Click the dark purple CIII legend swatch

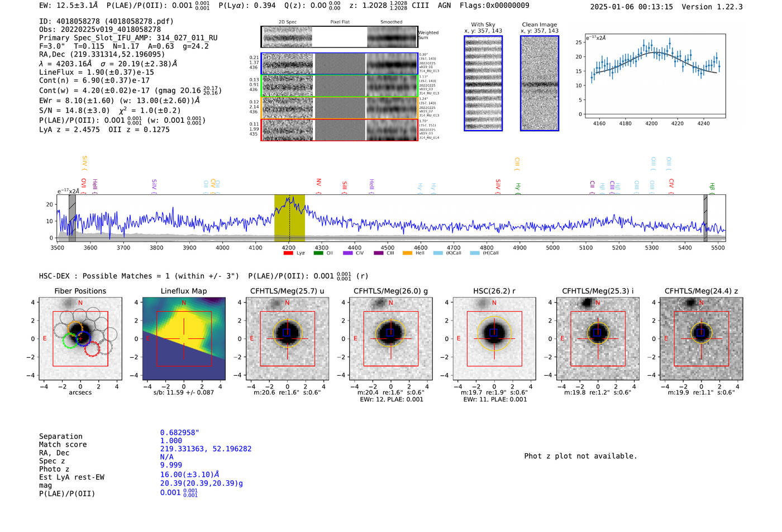(x=378, y=253)
